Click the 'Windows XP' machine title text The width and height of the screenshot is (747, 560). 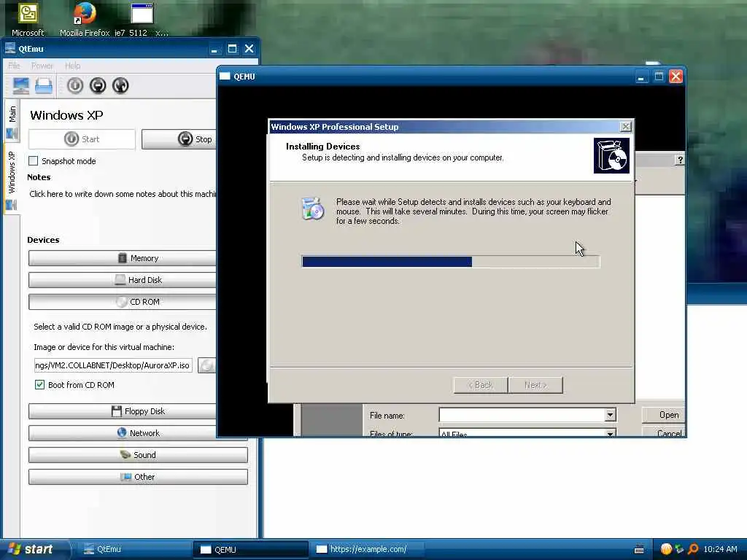pos(66,115)
